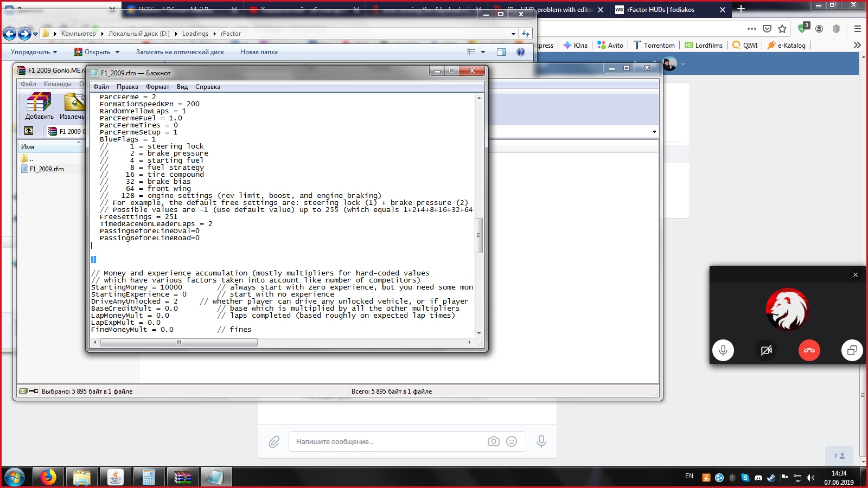Open Firefox hamburger menu

858,29
